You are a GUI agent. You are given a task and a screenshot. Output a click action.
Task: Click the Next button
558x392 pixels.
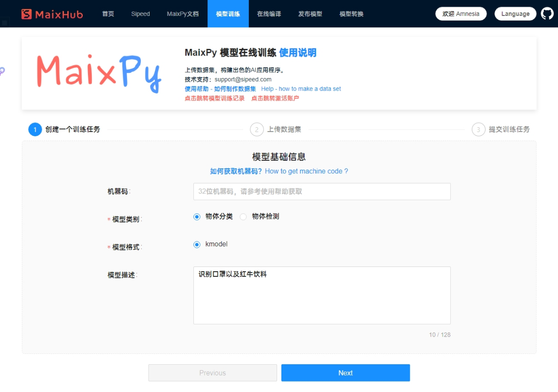pos(345,373)
